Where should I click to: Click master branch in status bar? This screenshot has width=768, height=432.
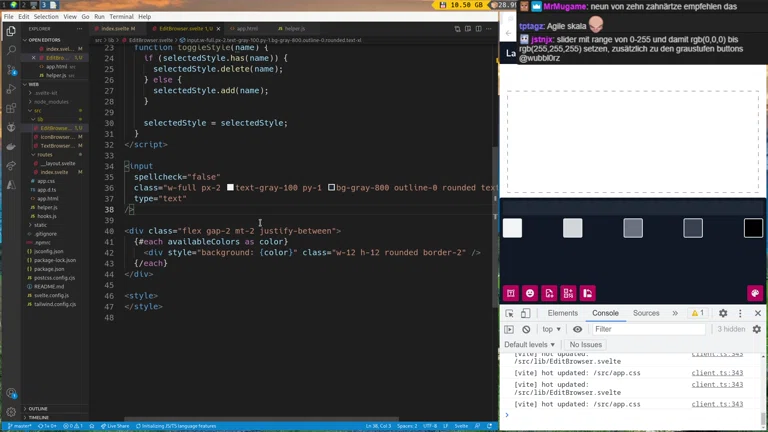click(20, 426)
